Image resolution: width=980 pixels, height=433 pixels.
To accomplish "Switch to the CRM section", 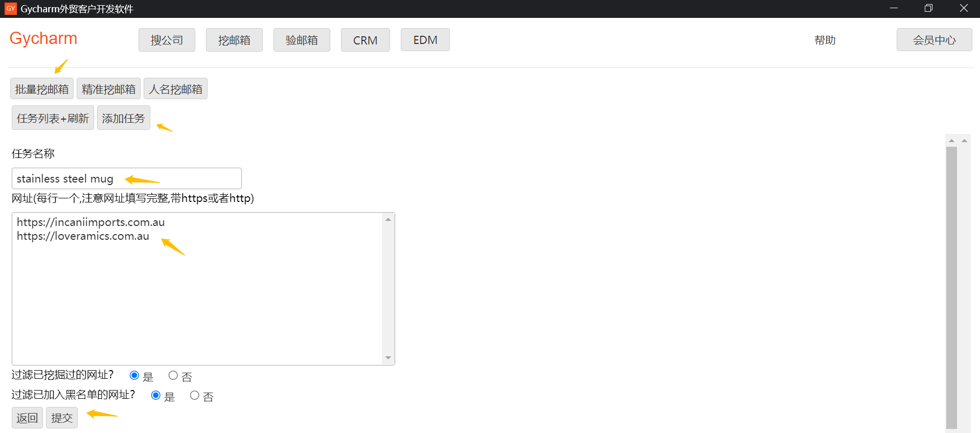I will [x=366, y=40].
